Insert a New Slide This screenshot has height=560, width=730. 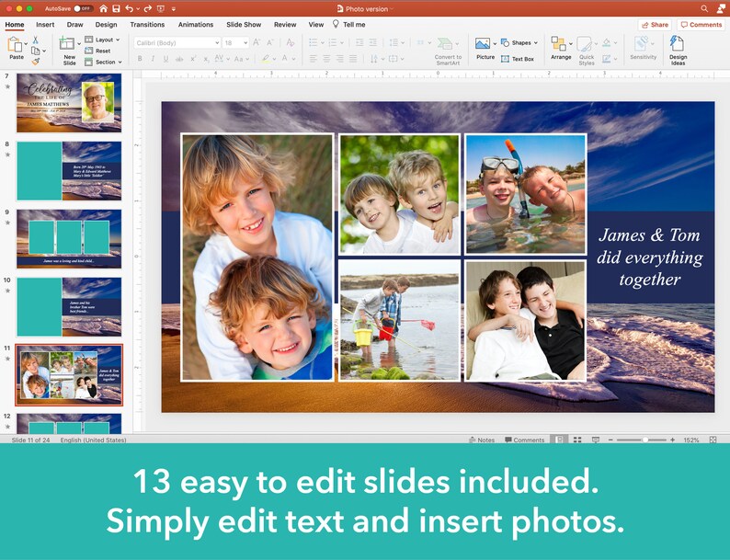tap(67, 51)
